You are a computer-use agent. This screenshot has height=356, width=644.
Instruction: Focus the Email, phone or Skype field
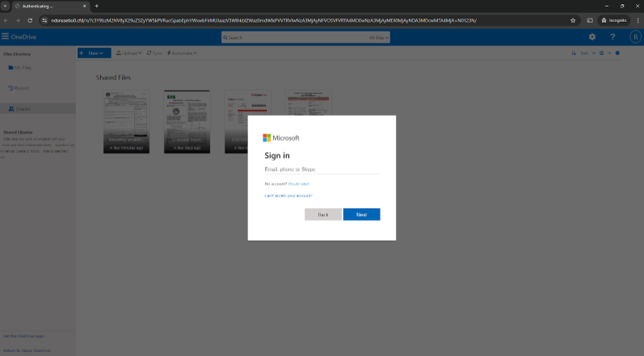[322, 169]
